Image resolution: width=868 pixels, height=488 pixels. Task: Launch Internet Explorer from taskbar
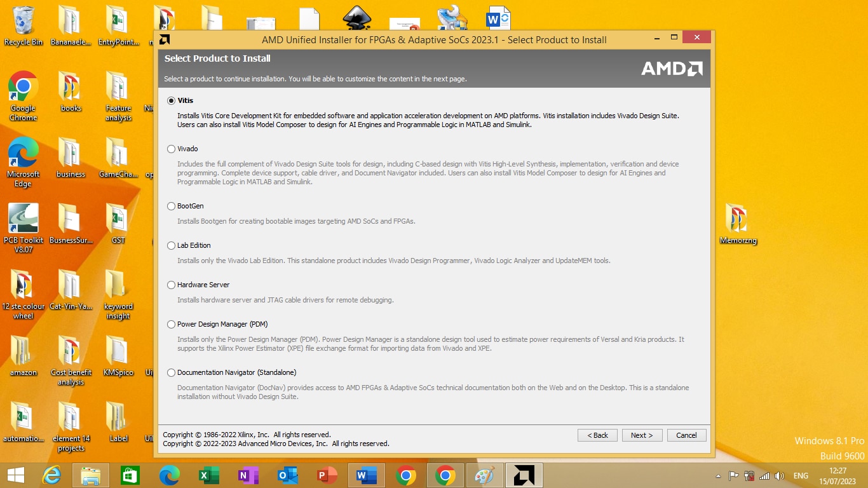pyautogui.click(x=51, y=475)
